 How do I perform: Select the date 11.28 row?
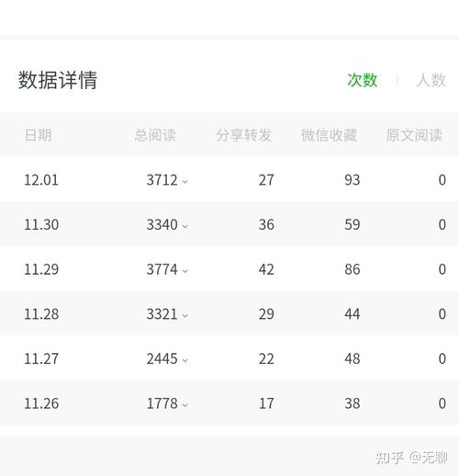coord(229,313)
